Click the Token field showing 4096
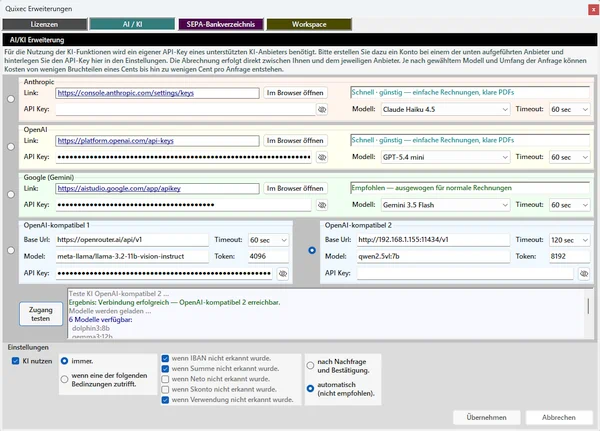 coord(268,256)
